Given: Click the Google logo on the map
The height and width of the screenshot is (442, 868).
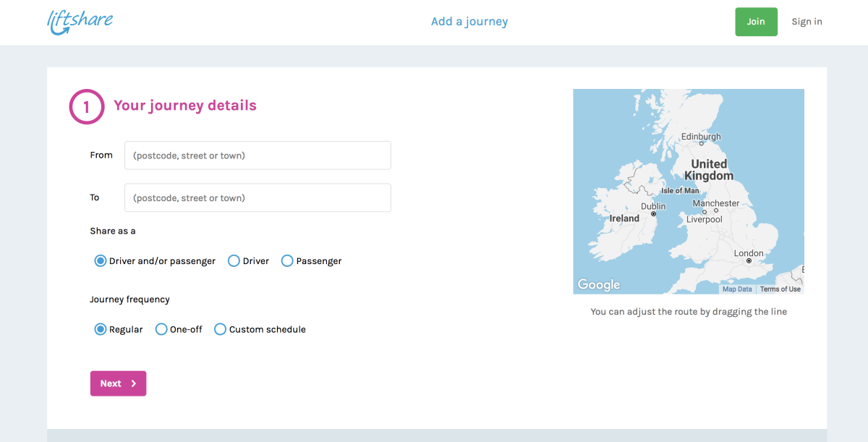Looking at the screenshot, I should tap(598, 284).
